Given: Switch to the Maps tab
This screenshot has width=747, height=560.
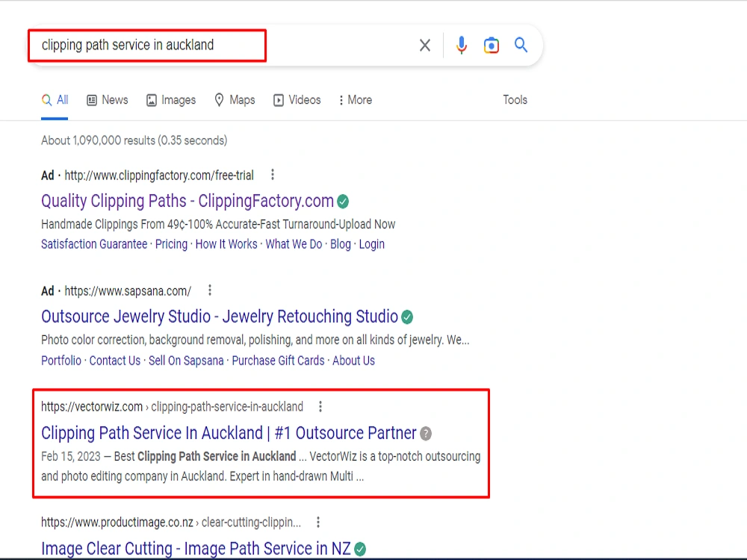Looking at the screenshot, I should click(x=235, y=100).
